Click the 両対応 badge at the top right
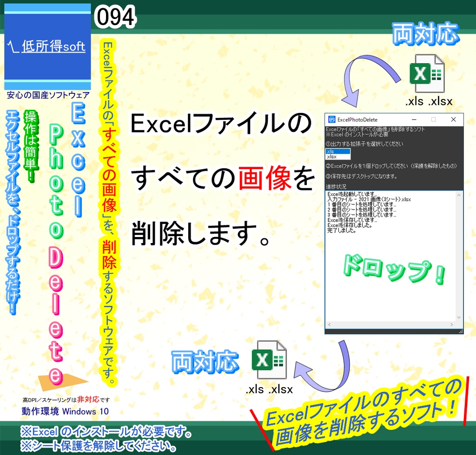476x455 pixels. click(426, 33)
